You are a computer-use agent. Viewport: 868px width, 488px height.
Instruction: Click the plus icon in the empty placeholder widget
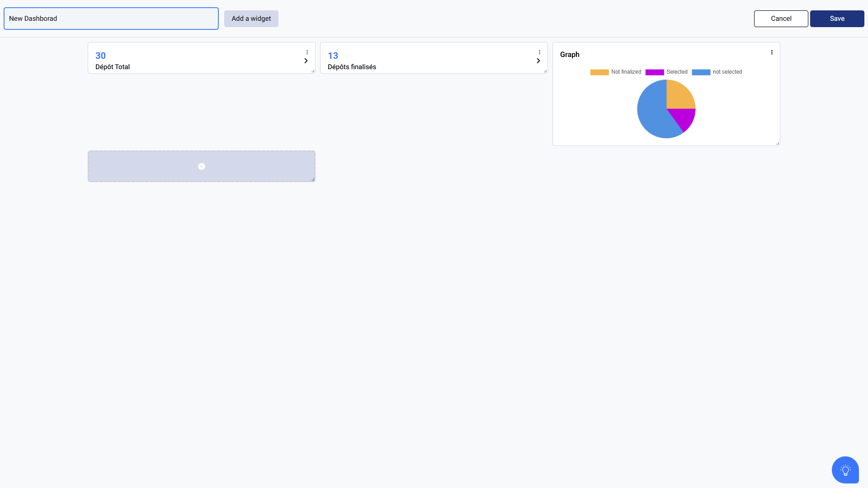202,167
